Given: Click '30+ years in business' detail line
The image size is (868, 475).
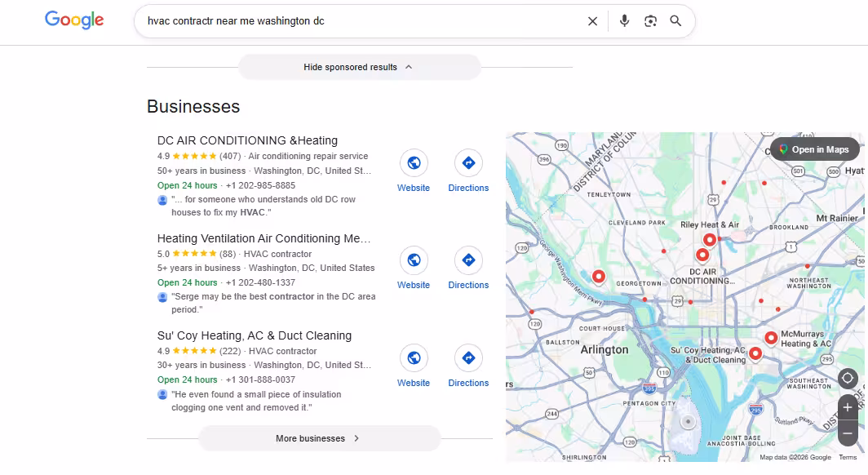Looking at the screenshot, I should tap(201, 366).
